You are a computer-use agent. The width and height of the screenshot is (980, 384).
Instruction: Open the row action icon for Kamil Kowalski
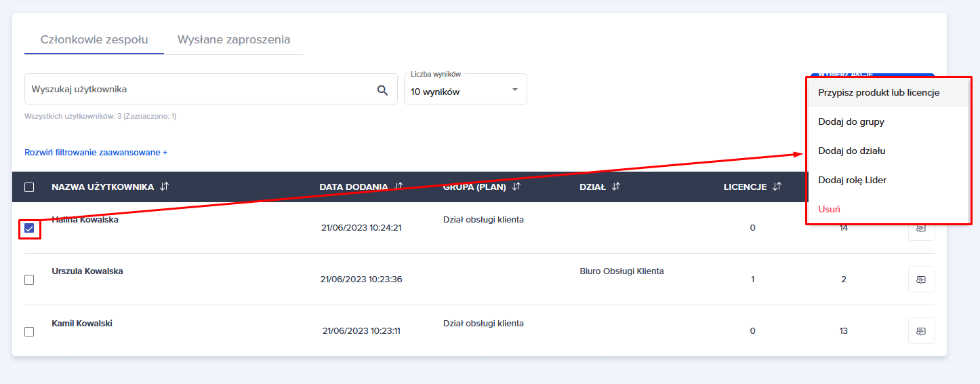pyautogui.click(x=920, y=331)
